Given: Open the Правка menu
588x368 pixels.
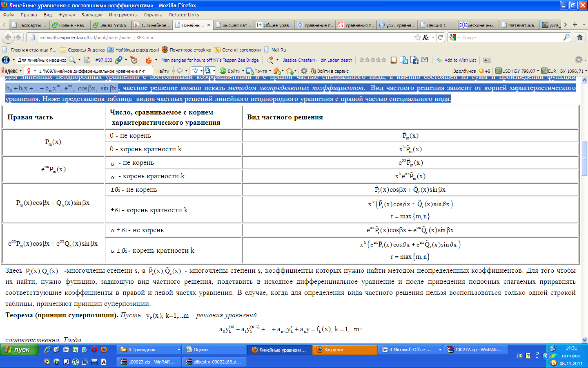Looking at the screenshot, I should (29, 15).
